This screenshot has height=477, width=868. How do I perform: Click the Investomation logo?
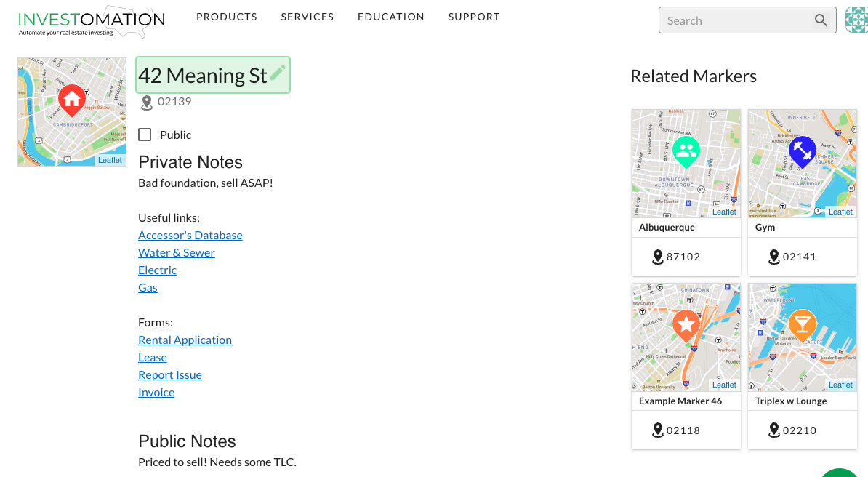tap(91, 22)
